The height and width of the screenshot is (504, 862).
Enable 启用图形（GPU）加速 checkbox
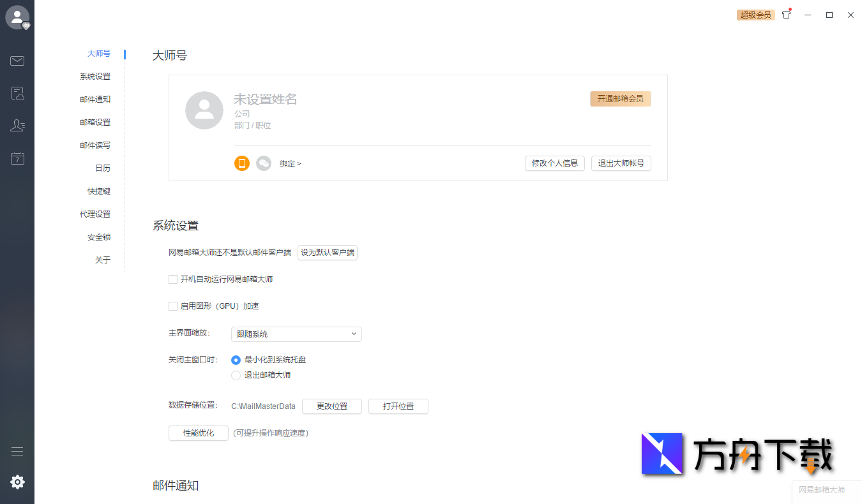tap(173, 306)
